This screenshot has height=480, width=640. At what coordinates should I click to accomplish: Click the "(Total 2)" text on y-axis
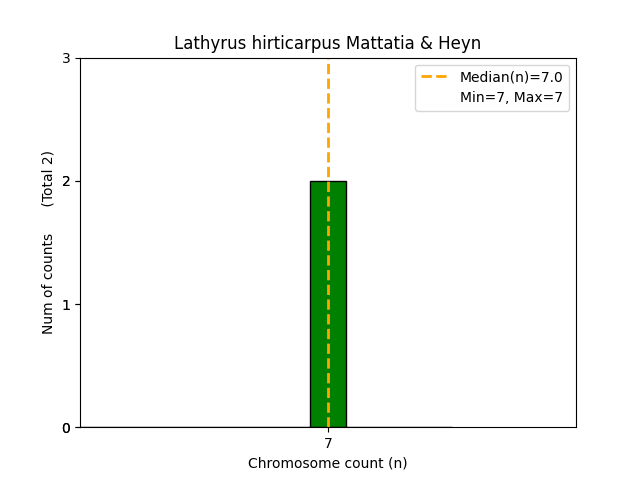coord(48,179)
